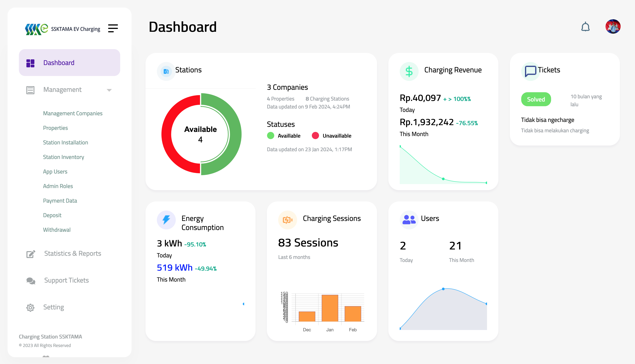Click the Management list icon
The height and width of the screenshot is (364, 635).
[30, 90]
